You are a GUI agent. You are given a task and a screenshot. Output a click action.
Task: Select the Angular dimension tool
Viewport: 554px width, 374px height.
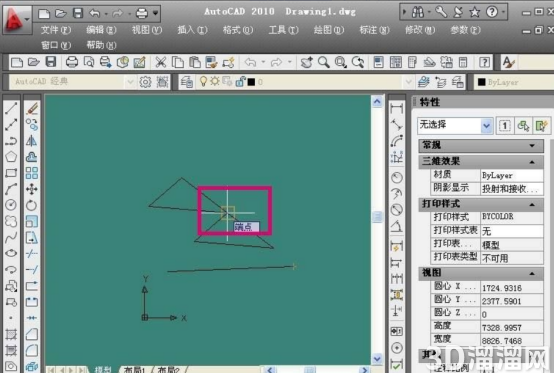click(397, 226)
